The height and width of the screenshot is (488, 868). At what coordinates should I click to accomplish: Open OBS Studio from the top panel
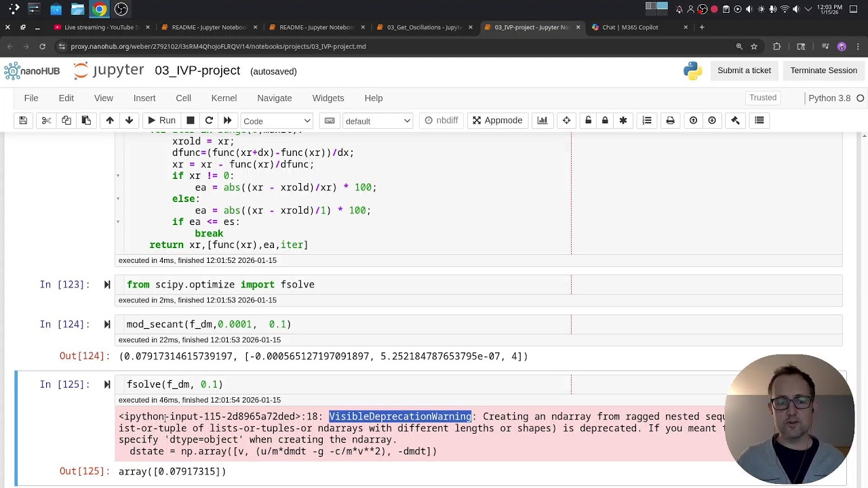pyautogui.click(x=121, y=9)
